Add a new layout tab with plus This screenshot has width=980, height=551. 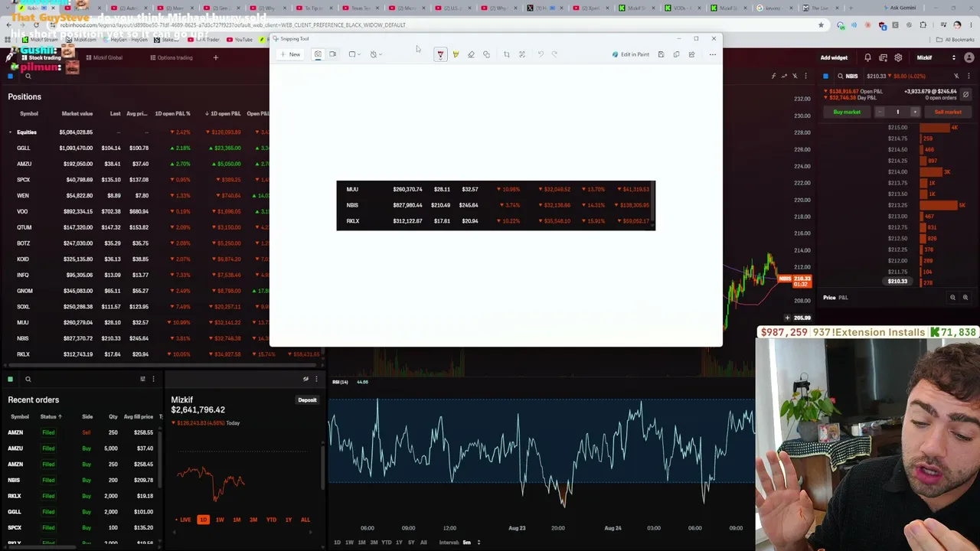tap(215, 57)
